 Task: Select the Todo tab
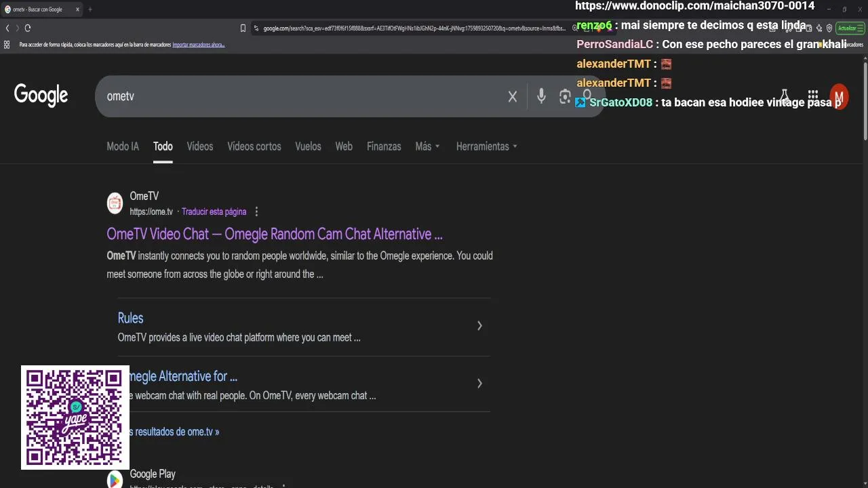click(163, 146)
